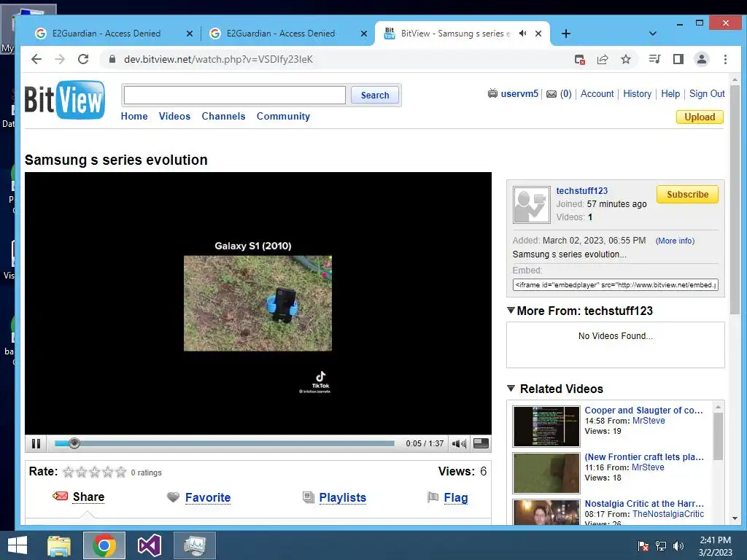Screen dimensions: 747x560
Task: Open the Account link
Action: (x=597, y=94)
